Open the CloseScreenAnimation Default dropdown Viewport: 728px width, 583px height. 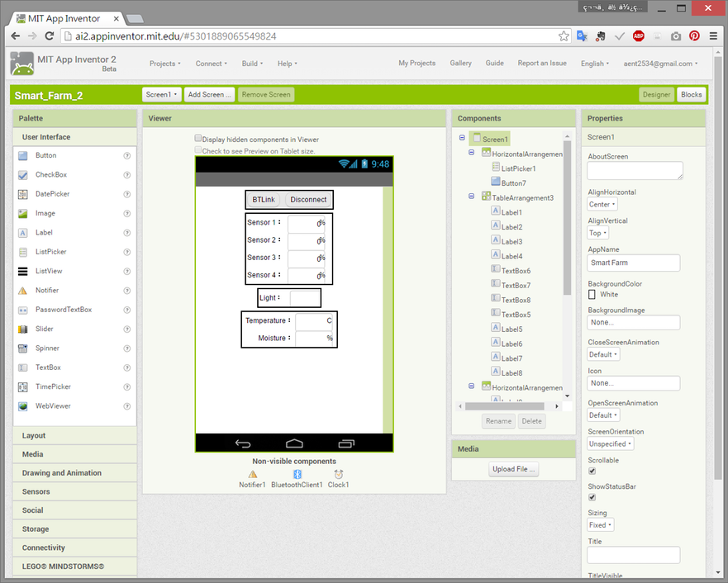[x=603, y=355]
